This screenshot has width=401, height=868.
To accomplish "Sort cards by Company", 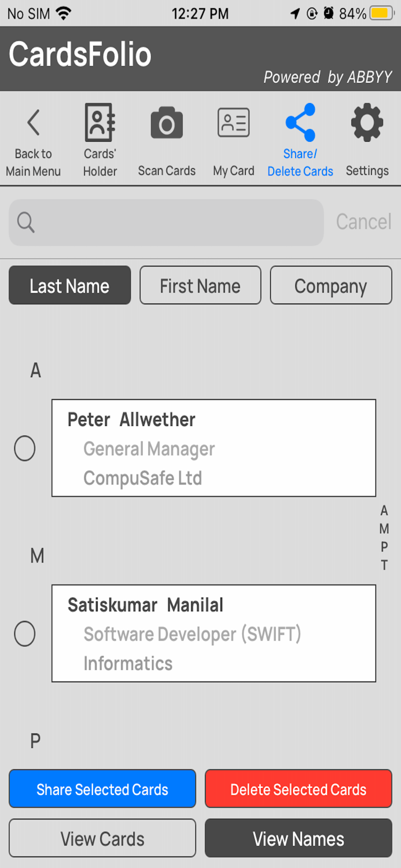I will (330, 286).
